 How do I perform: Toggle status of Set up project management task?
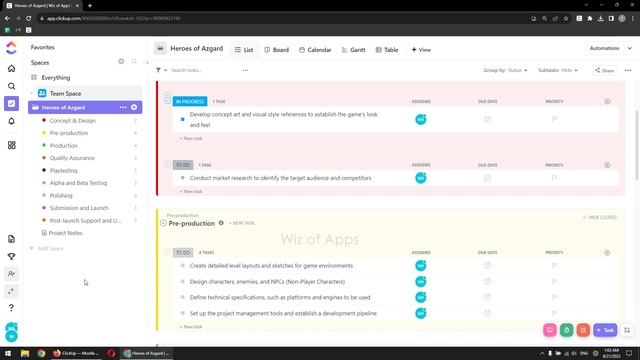[x=182, y=313]
